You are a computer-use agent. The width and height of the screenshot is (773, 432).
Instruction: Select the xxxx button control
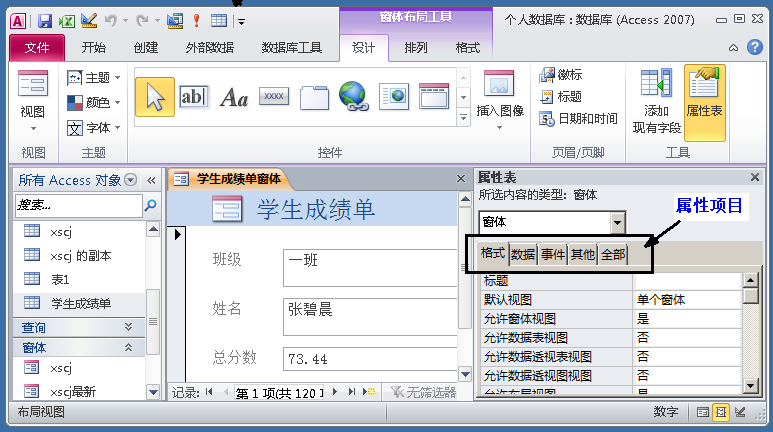coord(274,96)
